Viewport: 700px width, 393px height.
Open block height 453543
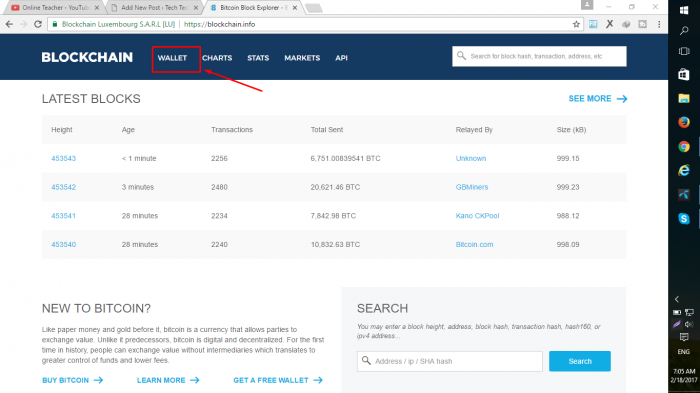(63, 159)
